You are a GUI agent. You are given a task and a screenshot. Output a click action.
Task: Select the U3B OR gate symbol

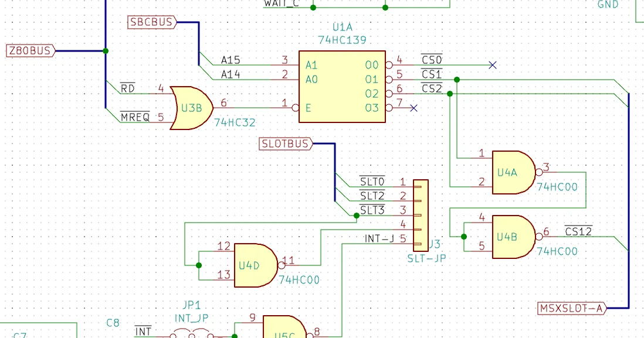click(x=191, y=108)
